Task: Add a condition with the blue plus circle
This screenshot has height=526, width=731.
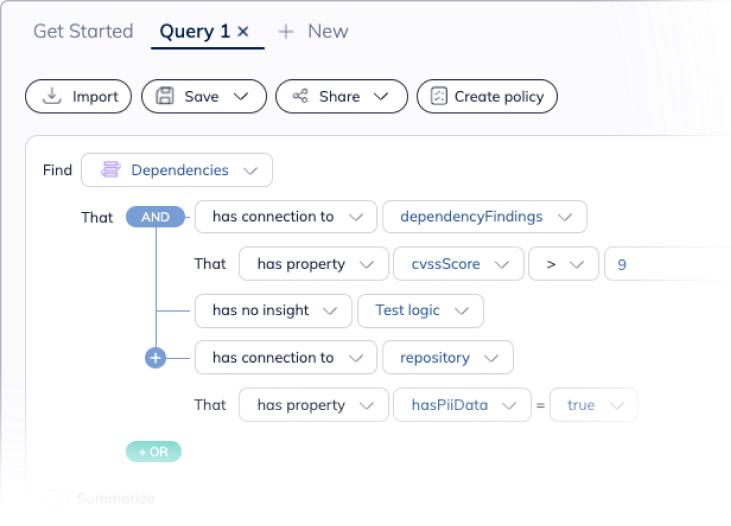Action: [155, 357]
